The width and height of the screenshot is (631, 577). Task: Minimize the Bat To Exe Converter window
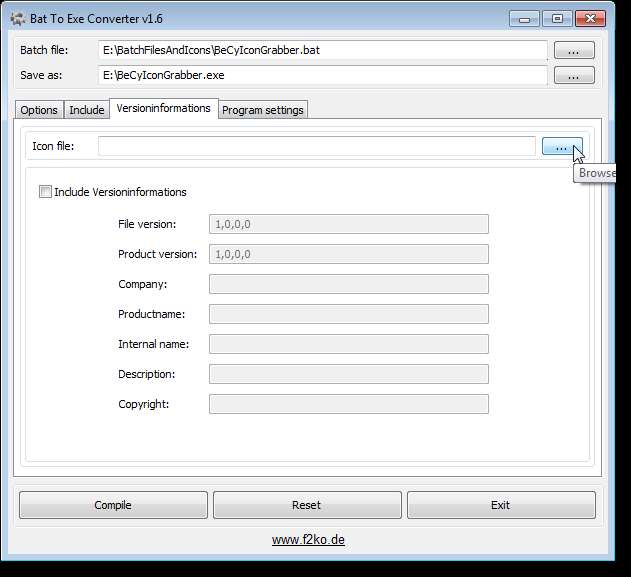tap(524, 19)
